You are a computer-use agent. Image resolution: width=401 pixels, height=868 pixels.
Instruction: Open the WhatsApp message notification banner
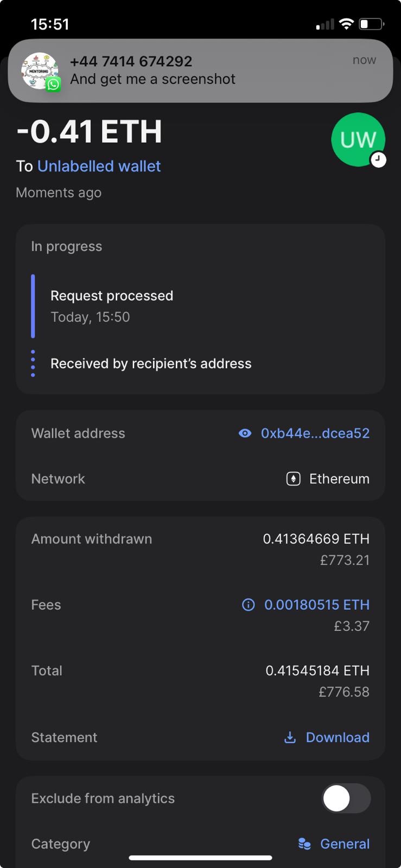[200, 71]
